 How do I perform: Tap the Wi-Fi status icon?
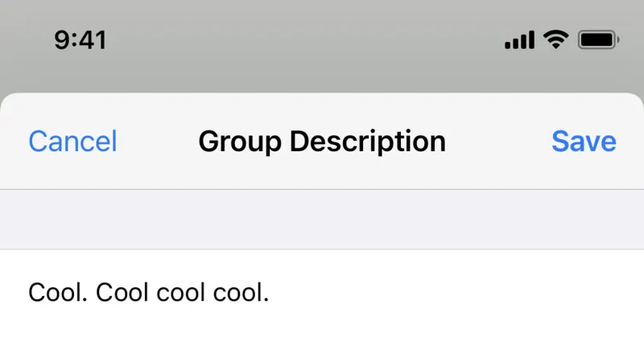point(555,39)
